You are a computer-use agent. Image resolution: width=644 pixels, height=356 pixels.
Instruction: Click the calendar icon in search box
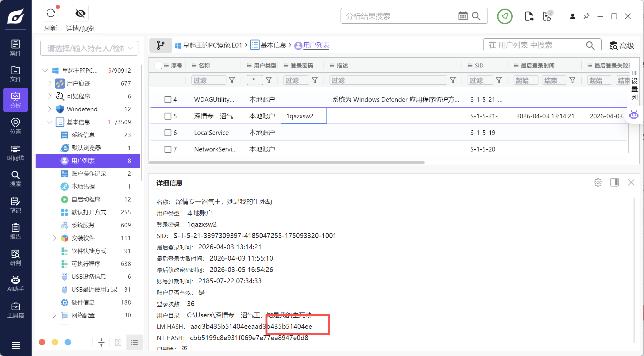[463, 16]
